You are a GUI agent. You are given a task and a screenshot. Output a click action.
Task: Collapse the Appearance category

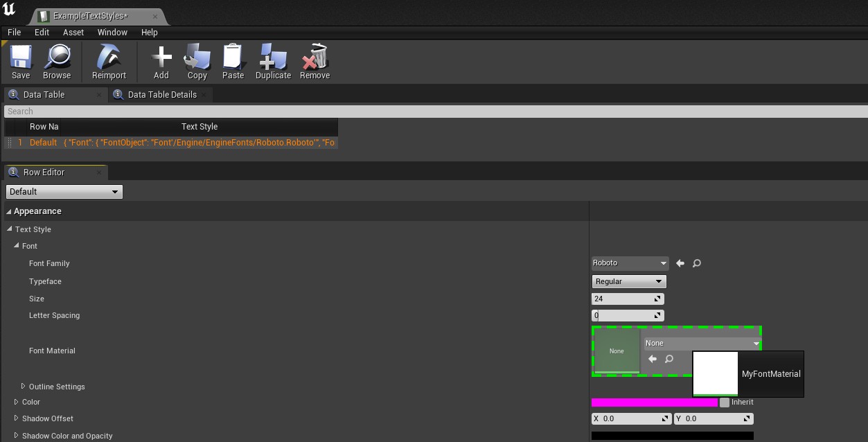(9, 211)
